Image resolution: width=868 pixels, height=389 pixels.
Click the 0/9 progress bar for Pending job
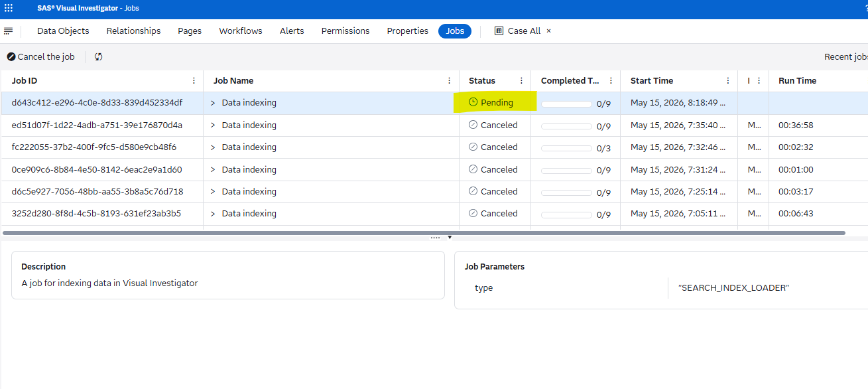pyautogui.click(x=566, y=104)
